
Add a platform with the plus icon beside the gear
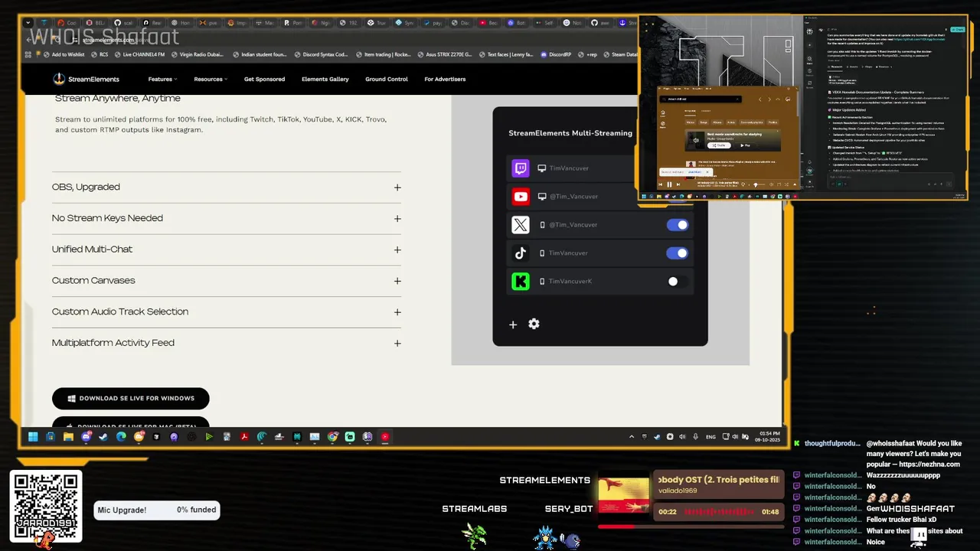point(513,324)
